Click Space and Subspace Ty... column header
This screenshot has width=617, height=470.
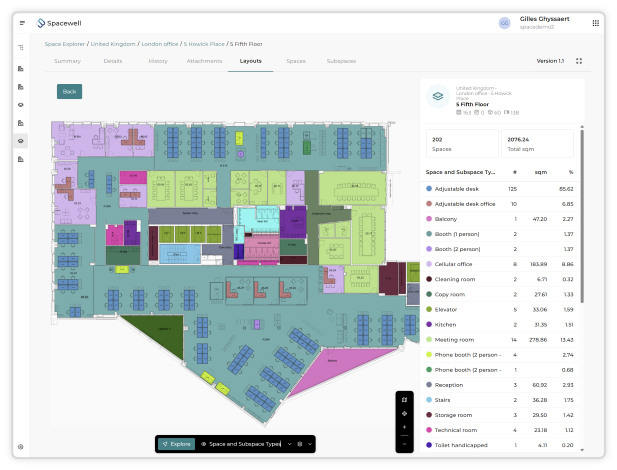460,172
